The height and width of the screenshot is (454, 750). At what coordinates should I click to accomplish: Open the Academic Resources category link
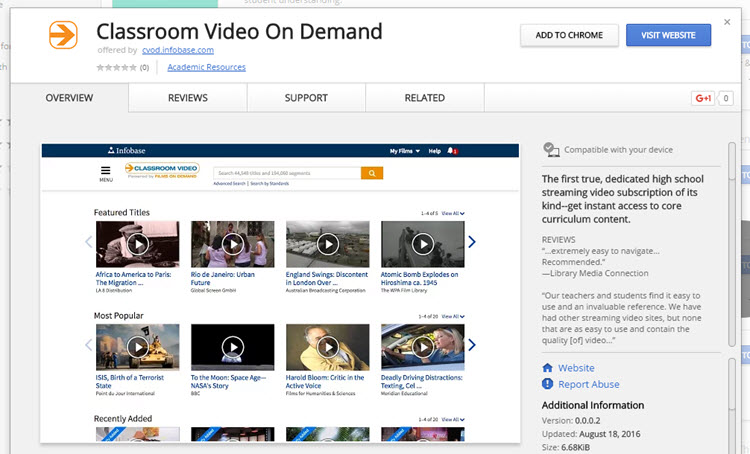pos(206,67)
